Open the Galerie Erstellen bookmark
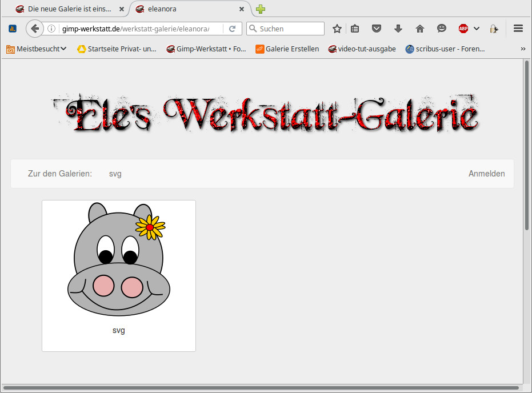 (x=287, y=49)
